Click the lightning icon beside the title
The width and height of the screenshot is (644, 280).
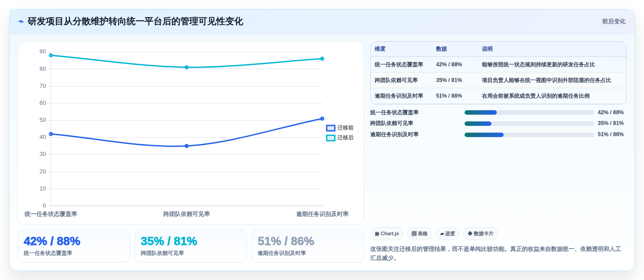21,22
